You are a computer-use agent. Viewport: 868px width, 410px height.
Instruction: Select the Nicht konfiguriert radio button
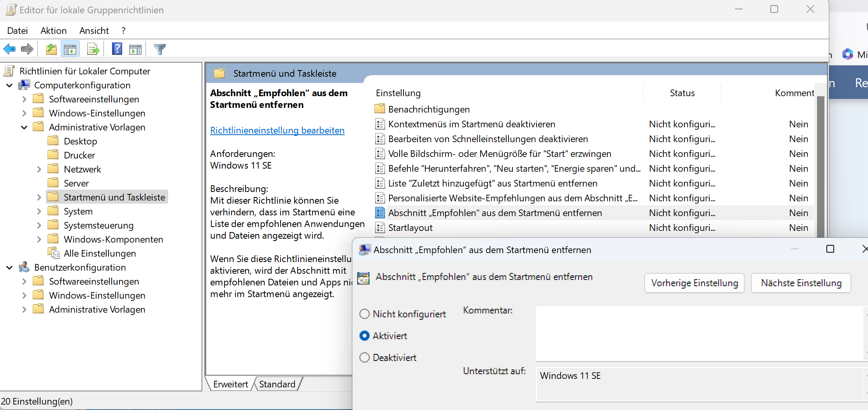tap(365, 314)
